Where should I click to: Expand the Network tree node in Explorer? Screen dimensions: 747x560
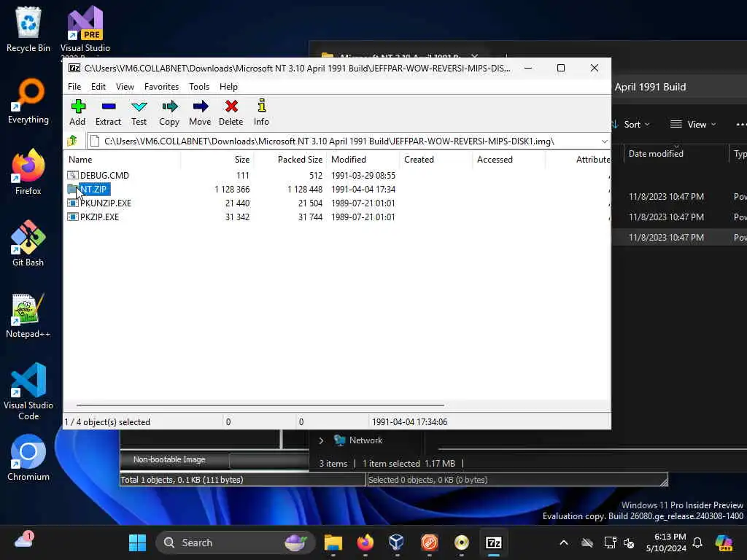coord(321,440)
